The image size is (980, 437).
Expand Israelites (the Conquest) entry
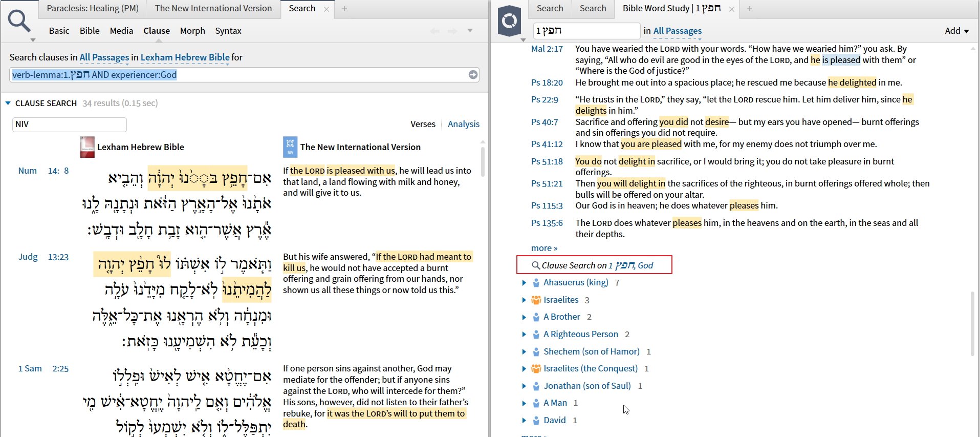tap(524, 369)
